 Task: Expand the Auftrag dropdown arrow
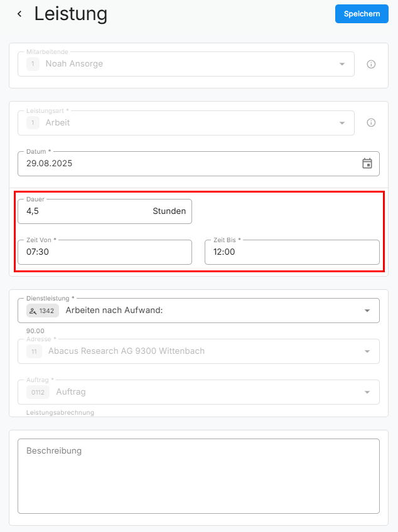click(x=367, y=392)
